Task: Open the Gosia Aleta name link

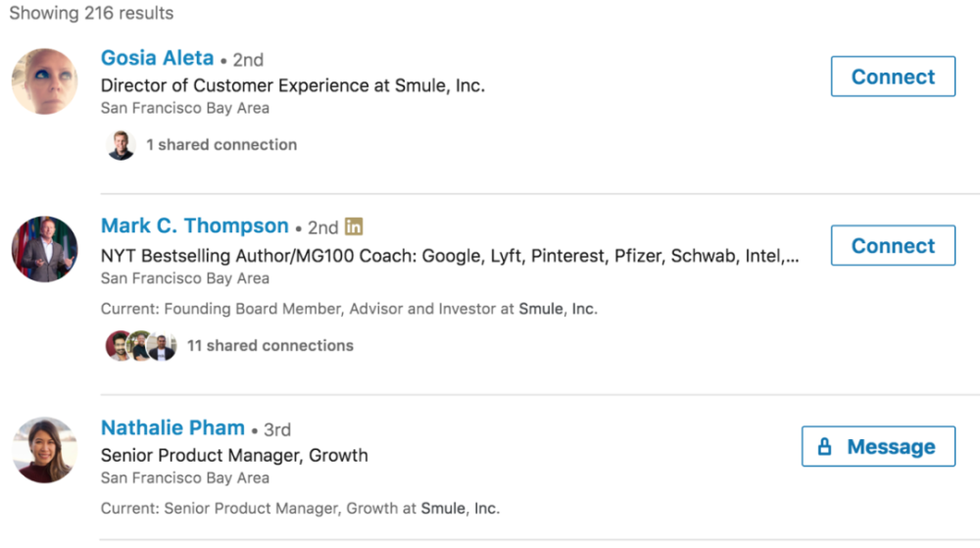Action: 157,58
